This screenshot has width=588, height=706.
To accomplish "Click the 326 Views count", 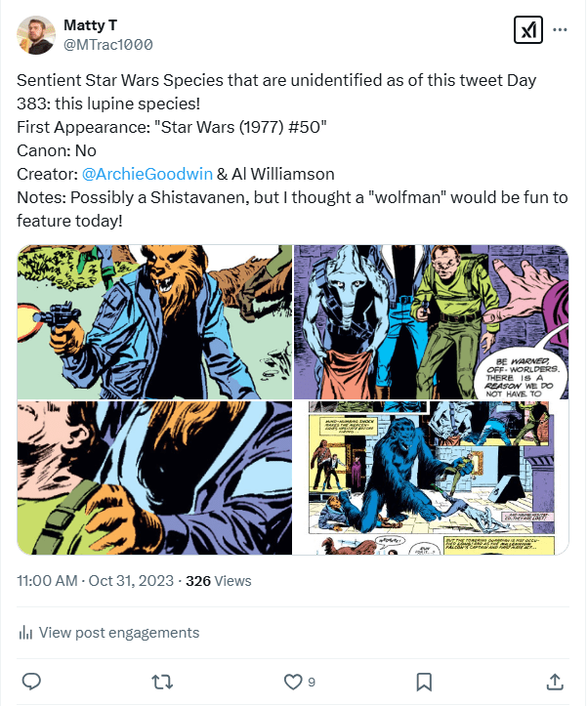I will (218, 580).
